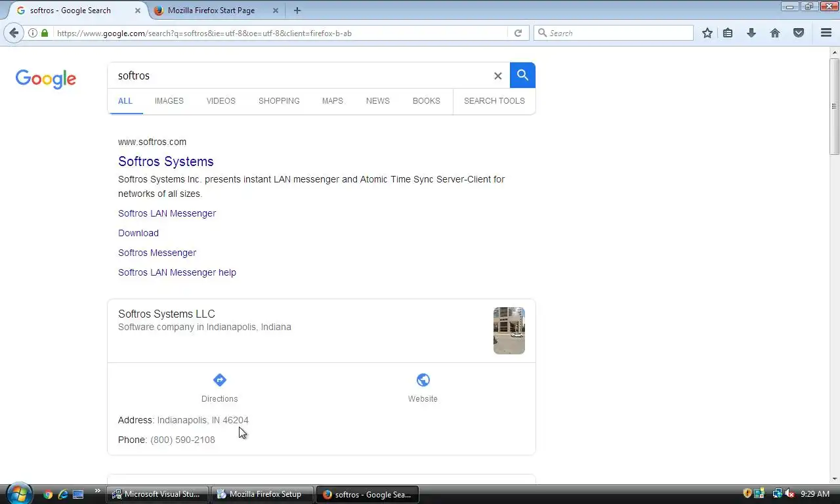Submit search with blue magnifier button
This screenshot has width=840, height=504.
pyautogui.click(x=522, y=75)
